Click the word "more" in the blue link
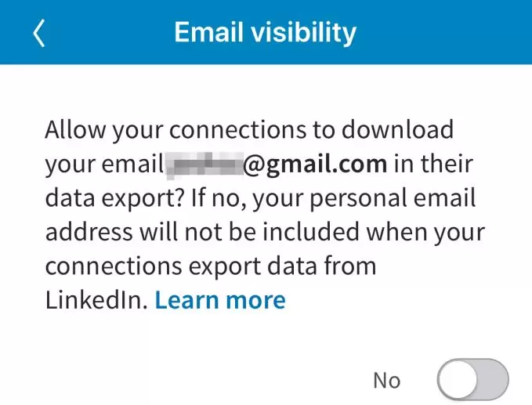This screenshot has width=532, height=405. click(x=254, y=299)
